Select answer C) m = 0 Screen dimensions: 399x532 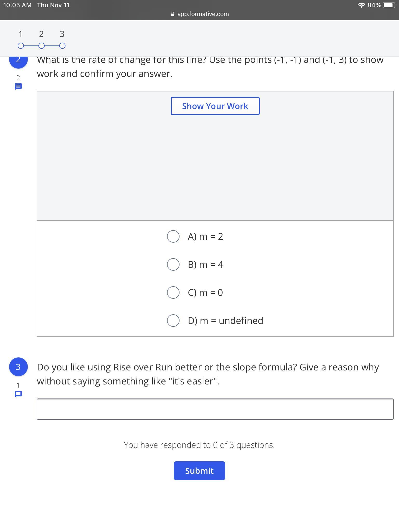pos(173,292)
